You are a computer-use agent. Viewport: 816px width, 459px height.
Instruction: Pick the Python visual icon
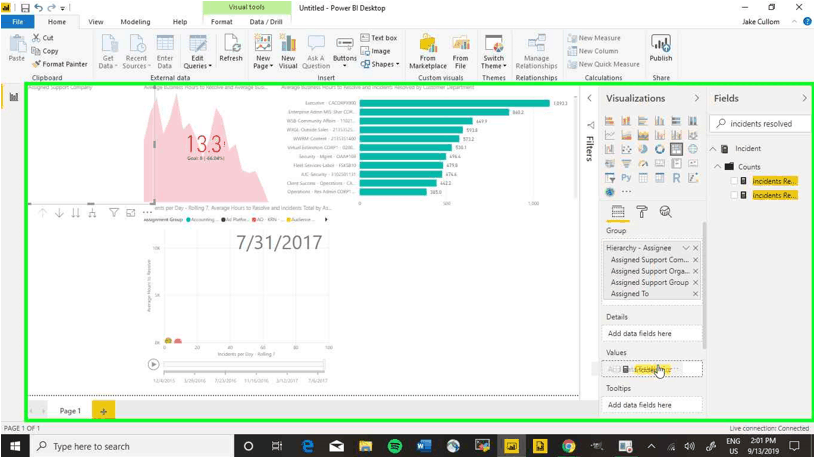point(627,178)
